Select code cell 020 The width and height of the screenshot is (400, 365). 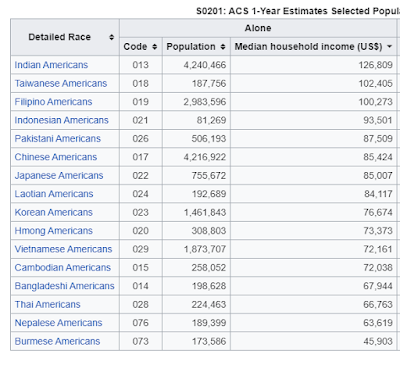coord(140,231)
